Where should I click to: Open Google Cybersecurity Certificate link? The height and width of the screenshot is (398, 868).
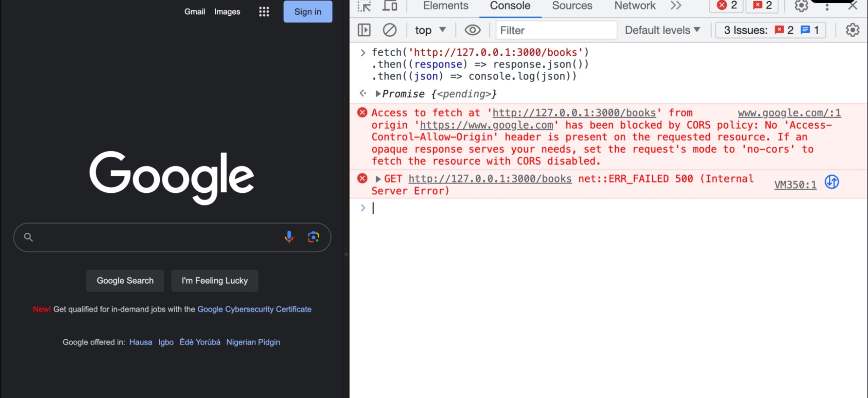[254, 309]
